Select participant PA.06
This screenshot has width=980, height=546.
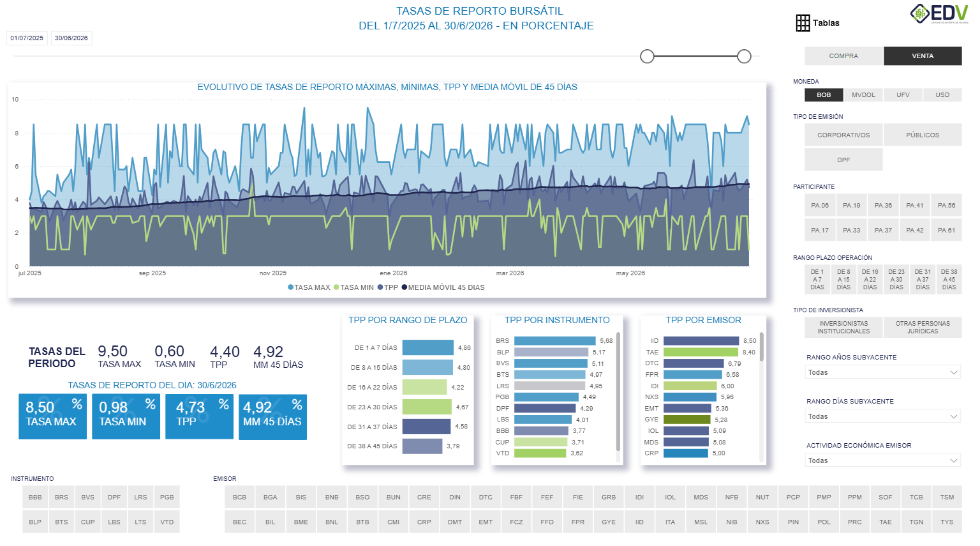(x=820, y=206)
